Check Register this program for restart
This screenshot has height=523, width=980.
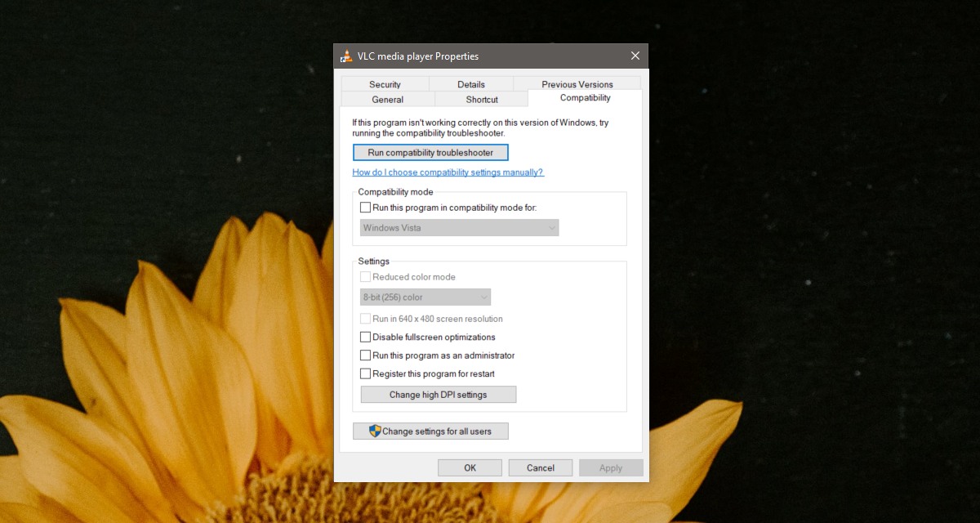coord(365,373)
